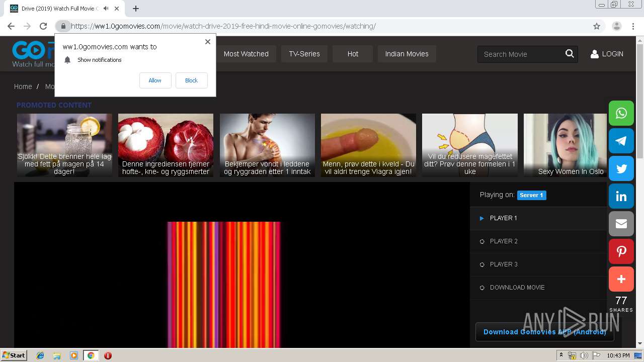Click Download Gomovies APP (Android) button
644x362 pixels.
click(x=545, y=332)
